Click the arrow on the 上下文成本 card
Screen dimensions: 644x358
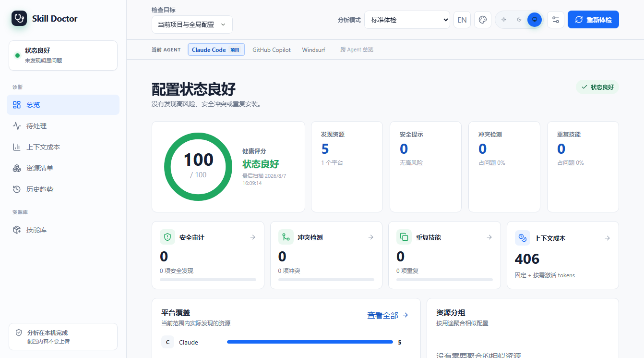point(607,238)
